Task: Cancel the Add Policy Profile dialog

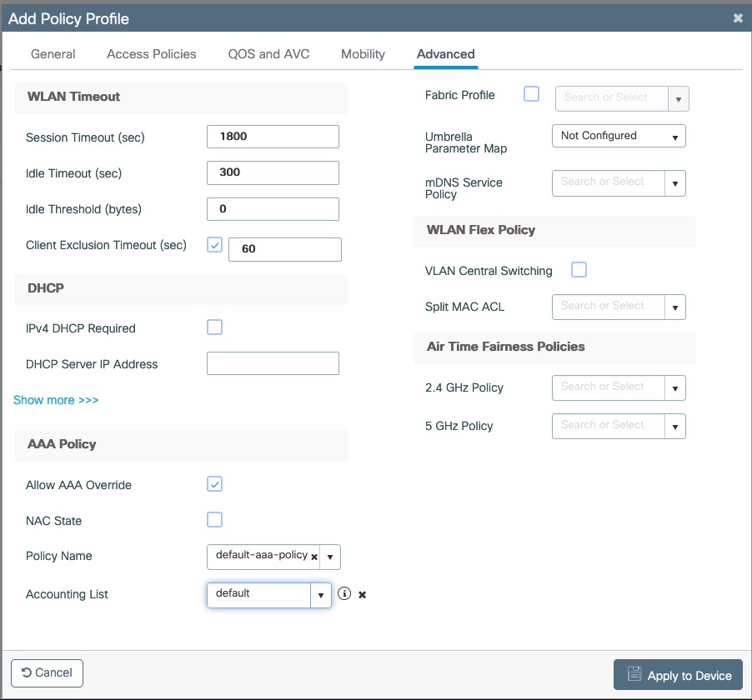Action: (x=46, y=672)
